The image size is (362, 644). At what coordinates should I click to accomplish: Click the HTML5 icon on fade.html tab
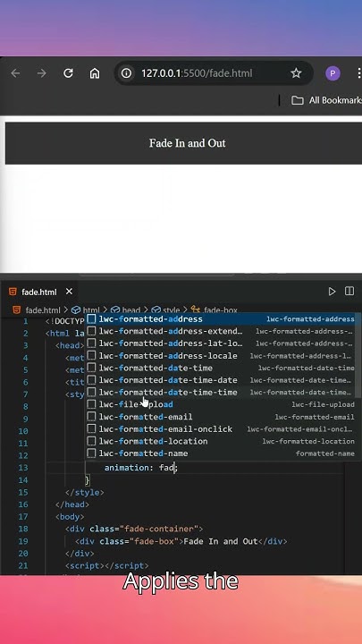point(13,292)
